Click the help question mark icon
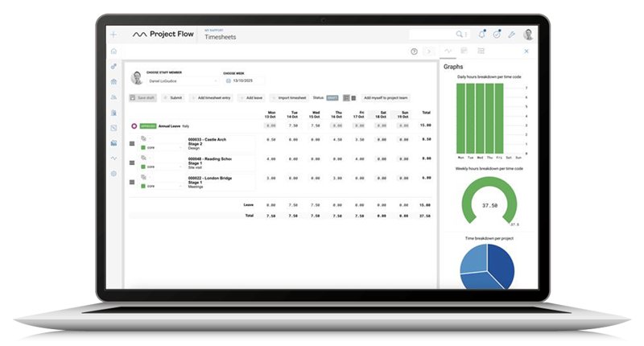644x346 pixels. coord(414,51)
